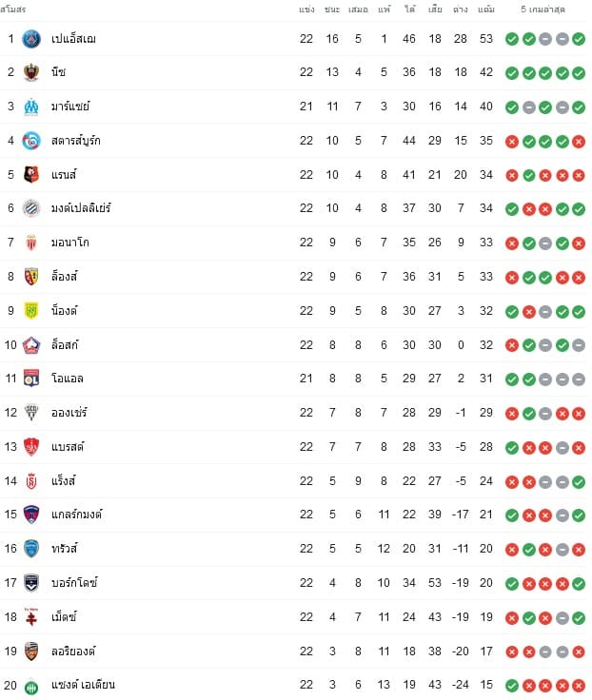Click the Strasbourg club crest in row 4

[31, 141]
